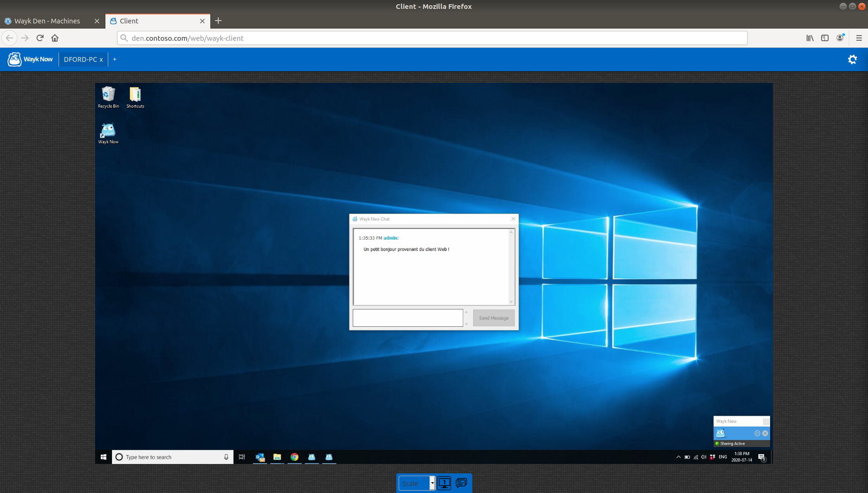Open the Wayk Now settings gear
Viewport: 868px width, 493px height.
[x=852, y=59]
